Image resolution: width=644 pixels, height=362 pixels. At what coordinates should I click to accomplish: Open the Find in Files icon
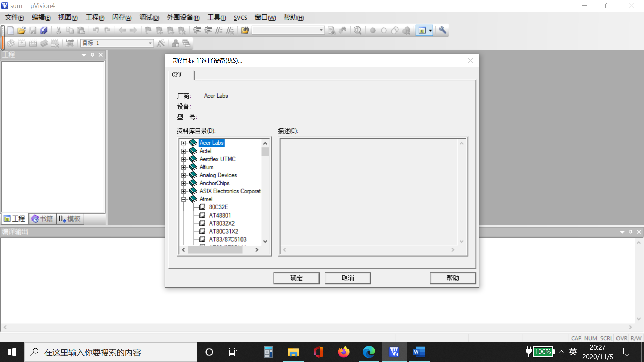[x=245, y=31]
